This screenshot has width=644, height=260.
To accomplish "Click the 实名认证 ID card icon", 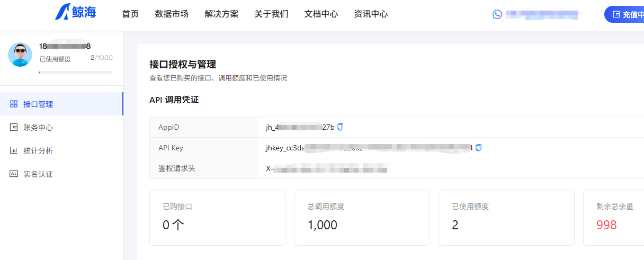I will point(14,174).
